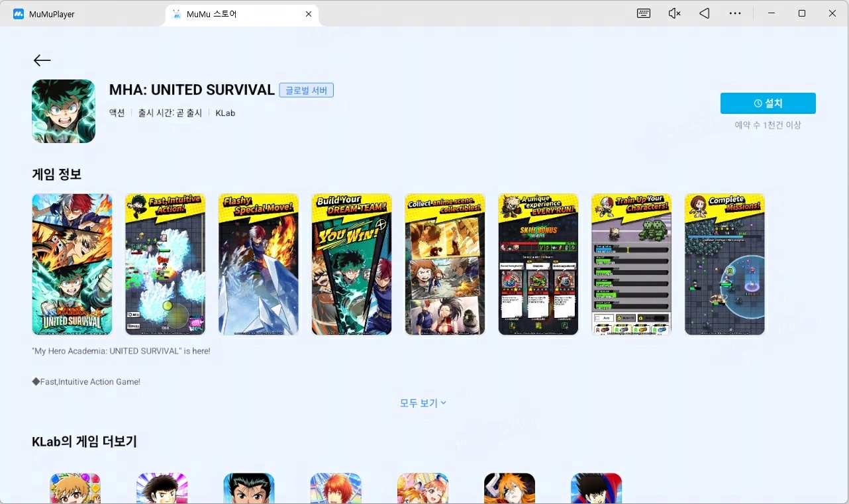Click the MHA: UNITED SURVIVAL app icon

[64, 111]
